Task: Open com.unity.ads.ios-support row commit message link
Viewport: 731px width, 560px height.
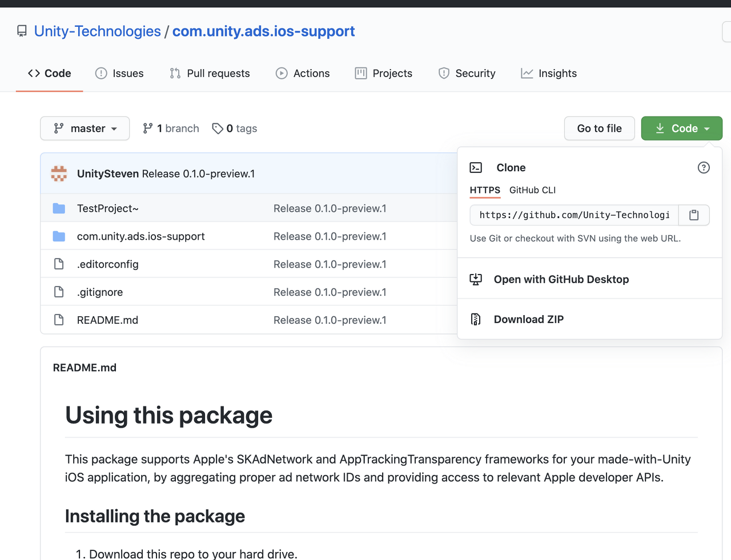Action: (330, 236)
